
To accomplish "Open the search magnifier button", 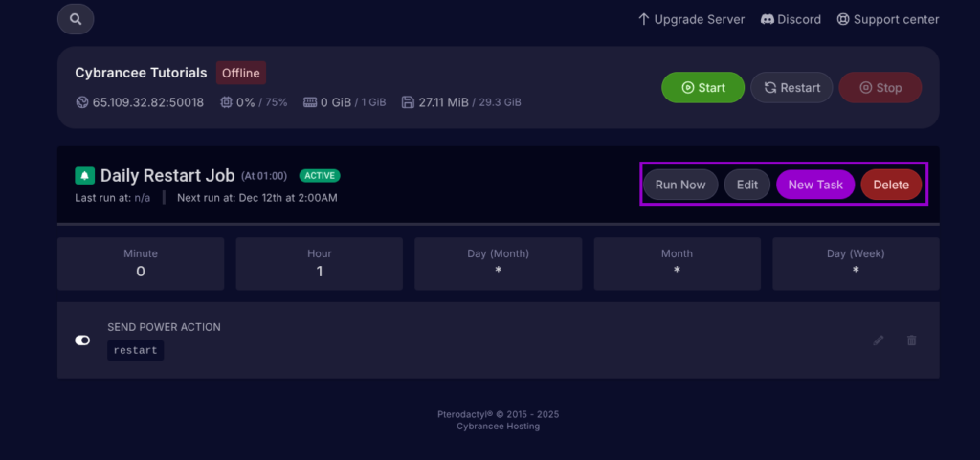I will [76, 19].
